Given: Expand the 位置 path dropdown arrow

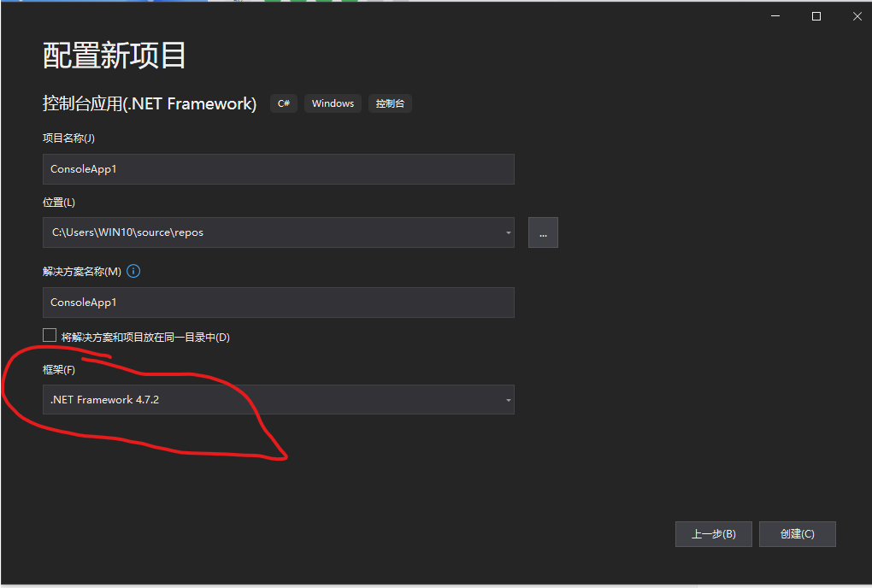Looking at the screenshot, I should tap(509, 232).
